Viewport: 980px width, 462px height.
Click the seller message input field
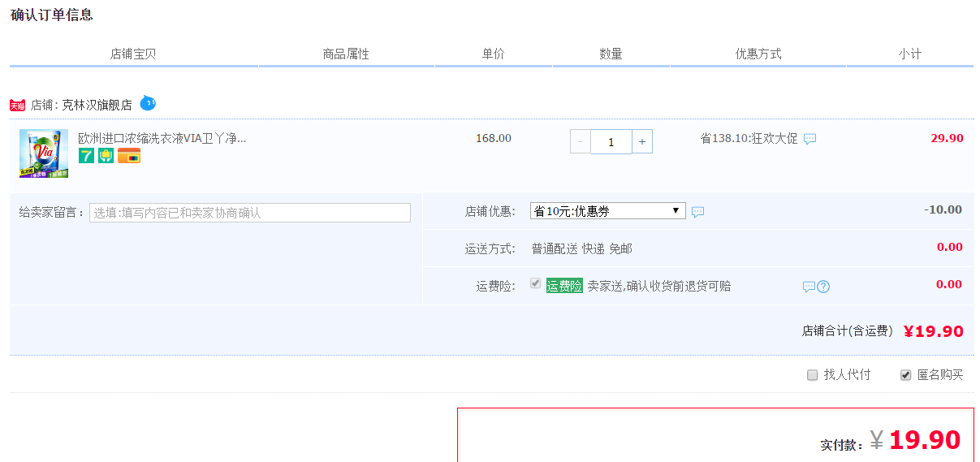[x=250, y=213]
